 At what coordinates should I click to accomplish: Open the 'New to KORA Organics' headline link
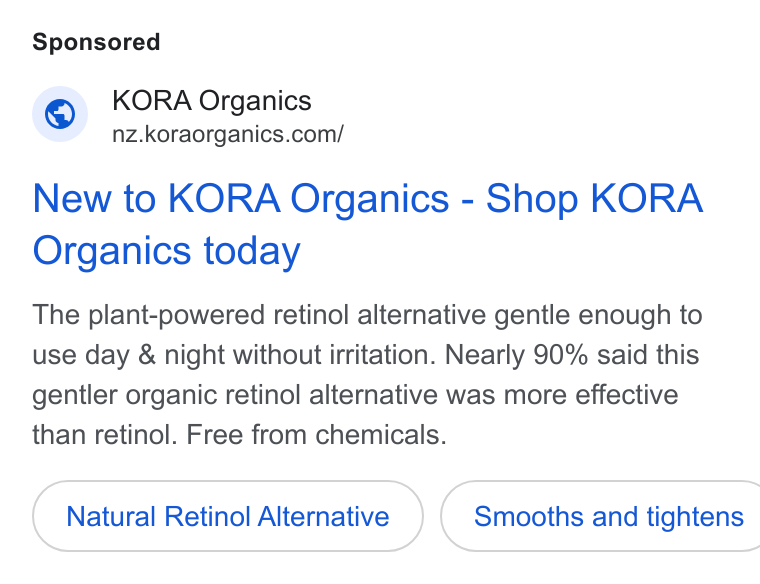click(x=367, y=224)
